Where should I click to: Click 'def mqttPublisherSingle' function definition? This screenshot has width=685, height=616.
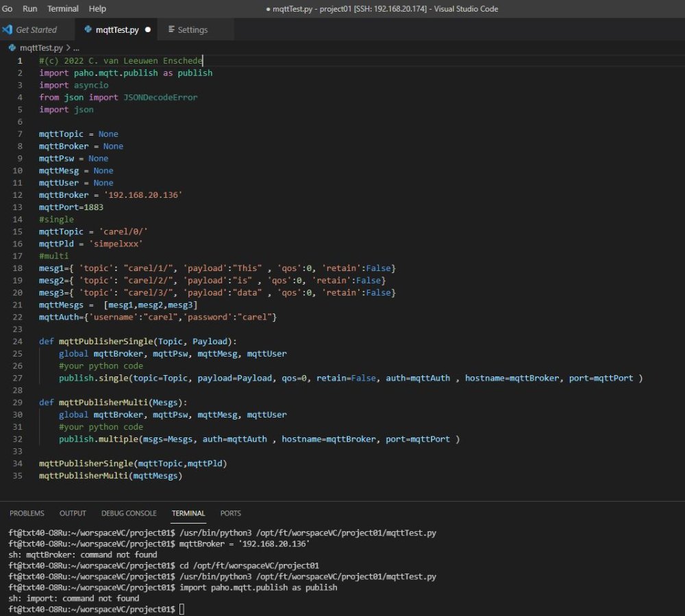click(138, 342)
